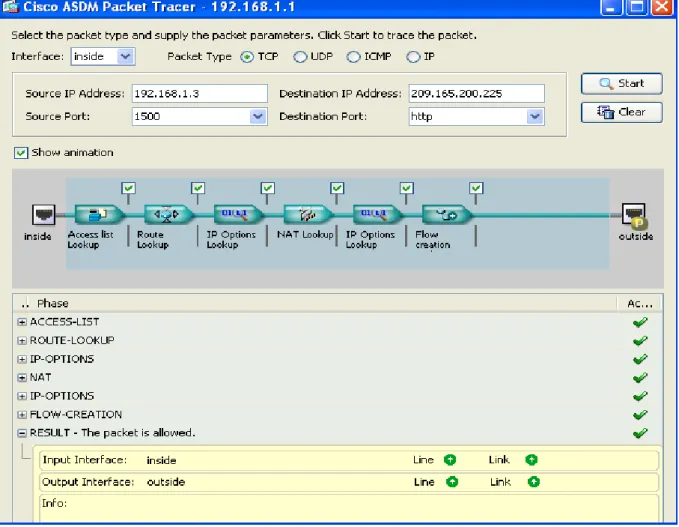
Task: Expand the ACCESS-LIST phase
Action: [22, 322]
